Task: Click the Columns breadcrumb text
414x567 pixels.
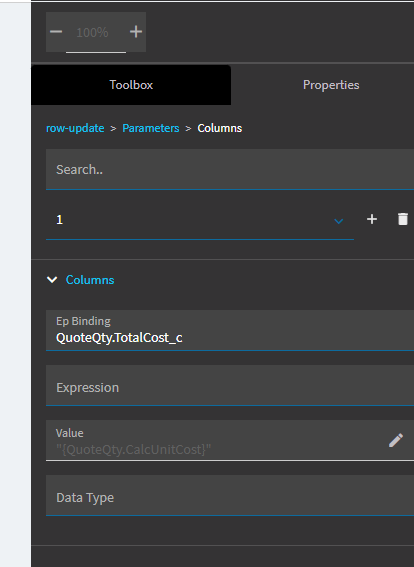Action: pos(219,128)
